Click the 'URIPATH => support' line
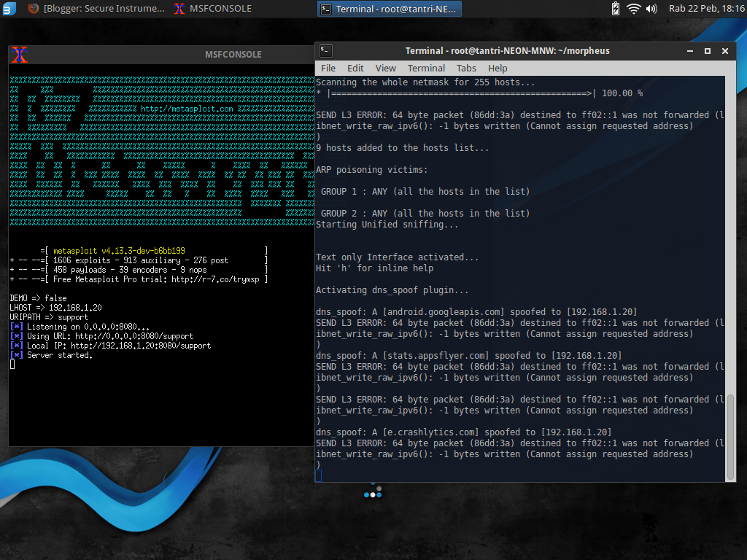The height and width of the screenshot is (560, 747). pyautogui.click(x=49, y=317)
